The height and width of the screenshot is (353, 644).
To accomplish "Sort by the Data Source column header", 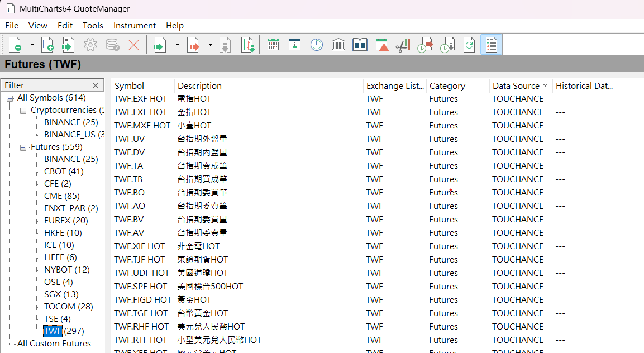I will tap(516, 86).
